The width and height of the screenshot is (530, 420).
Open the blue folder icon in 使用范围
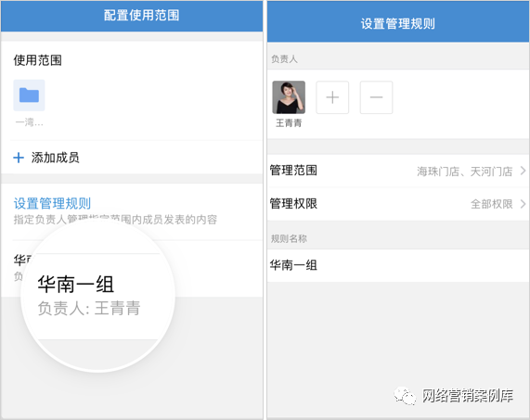click(x=29, y=95)
